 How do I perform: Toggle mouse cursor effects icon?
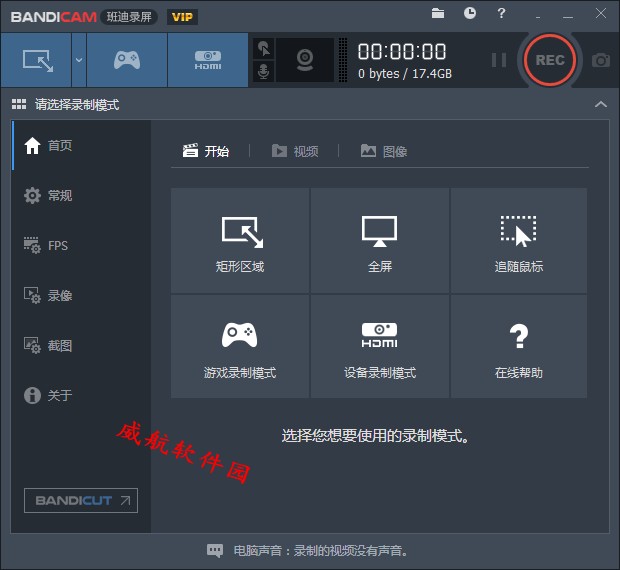point(264,49)
